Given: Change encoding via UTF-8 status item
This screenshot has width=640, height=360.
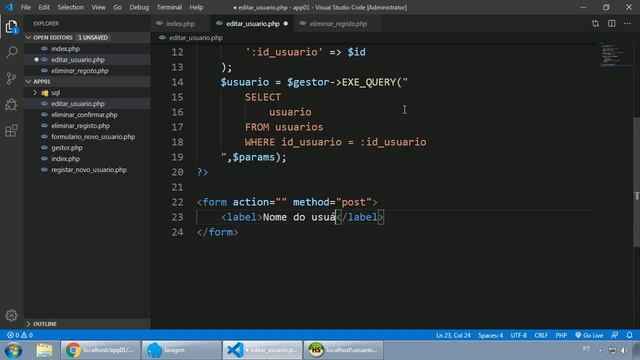Looking at the screenshot, I should click(519, 335).
